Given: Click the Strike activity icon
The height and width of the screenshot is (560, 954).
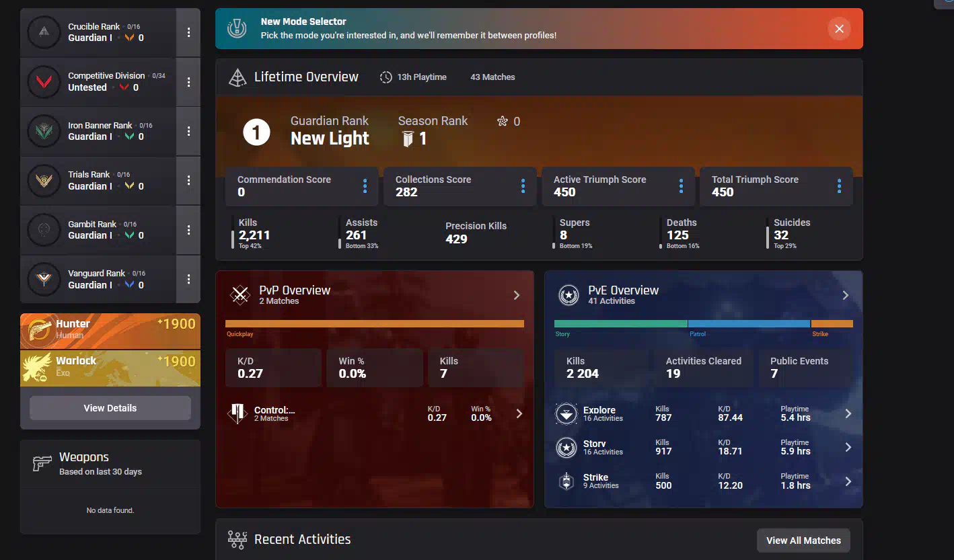Looking at the screenshot, I should [x=566, y=481].
